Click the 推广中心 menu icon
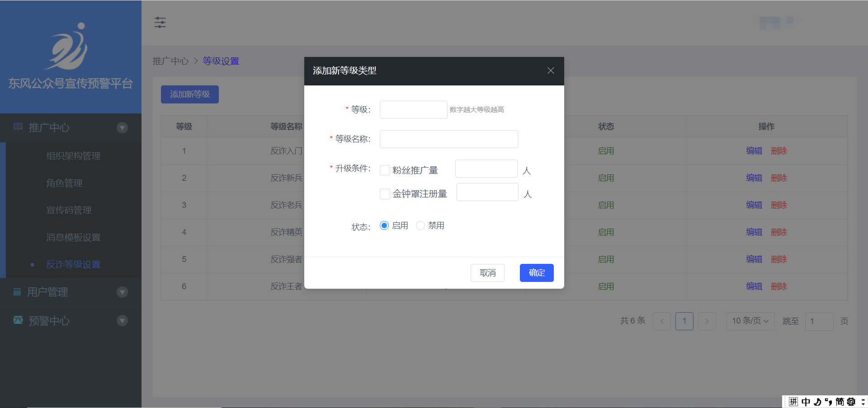 pyautogui.click(x=18, y=127)
